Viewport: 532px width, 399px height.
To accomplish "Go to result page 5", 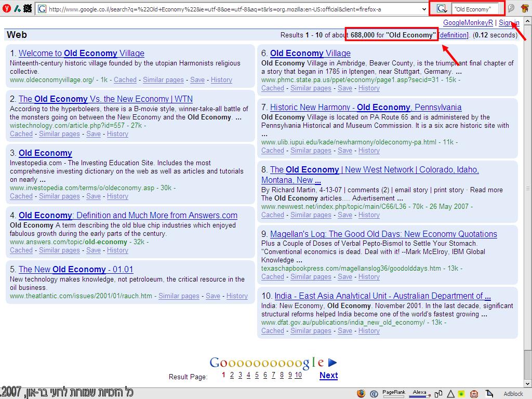I will [x=257, y=375].
